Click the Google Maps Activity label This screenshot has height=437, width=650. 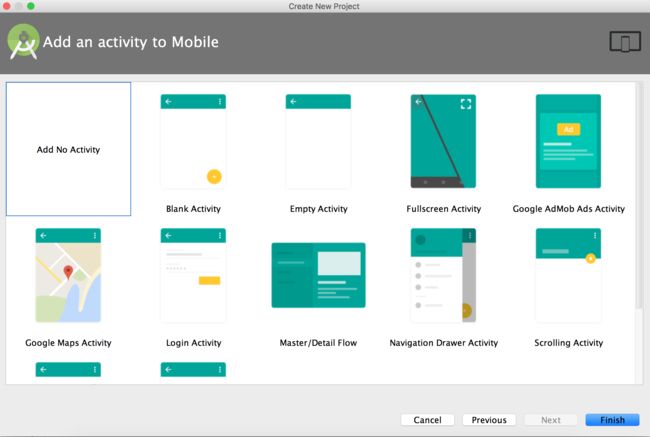68,343
